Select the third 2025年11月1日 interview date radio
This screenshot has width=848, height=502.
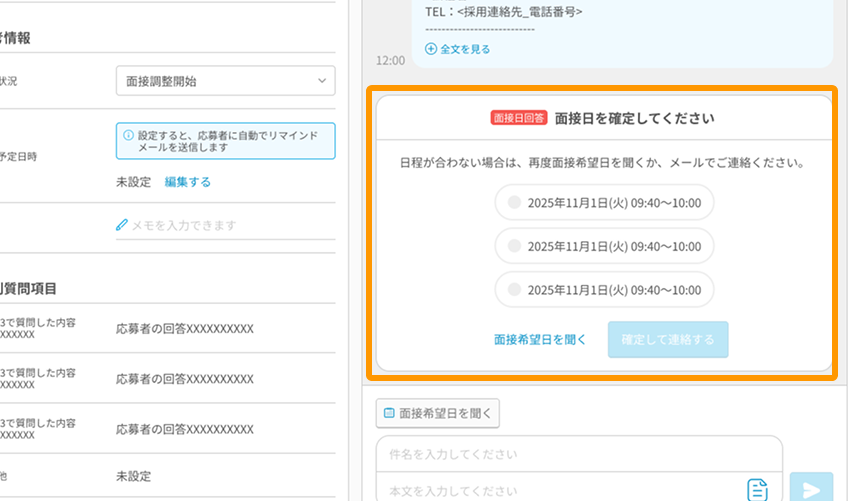(x=514, y=289)
